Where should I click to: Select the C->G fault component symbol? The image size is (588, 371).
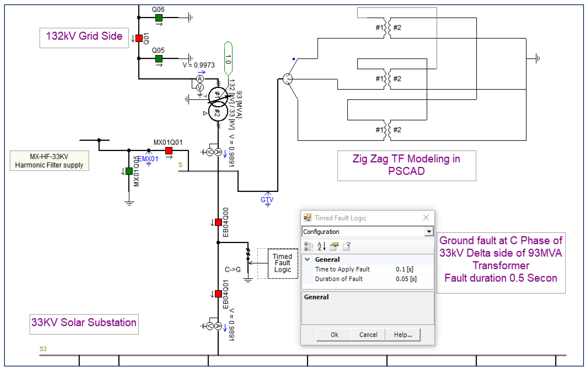tap(248, 255)
